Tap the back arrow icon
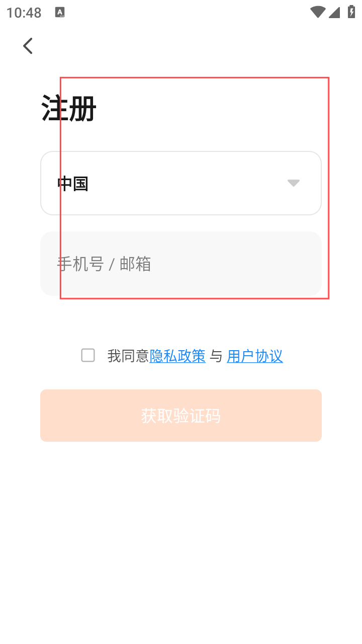362x644 pixels. click(28, 46)
